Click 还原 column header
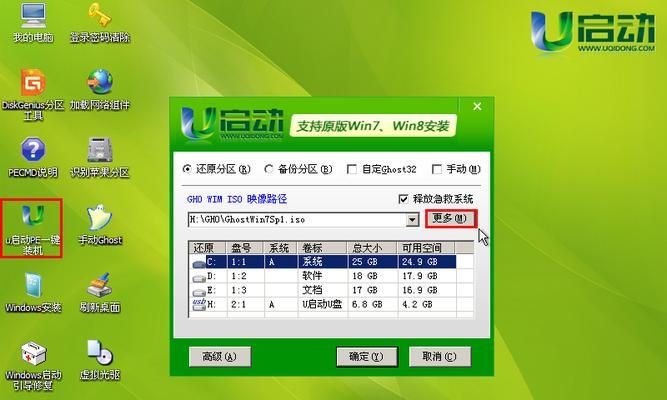Image resolution: width=667 pixels, height=400 pixels. pos(208,248)
